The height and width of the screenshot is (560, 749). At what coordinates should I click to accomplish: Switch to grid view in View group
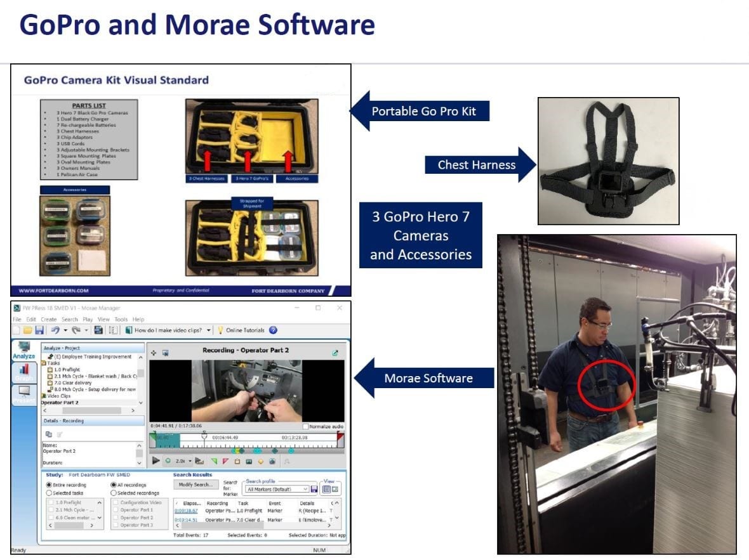point(327,490)
